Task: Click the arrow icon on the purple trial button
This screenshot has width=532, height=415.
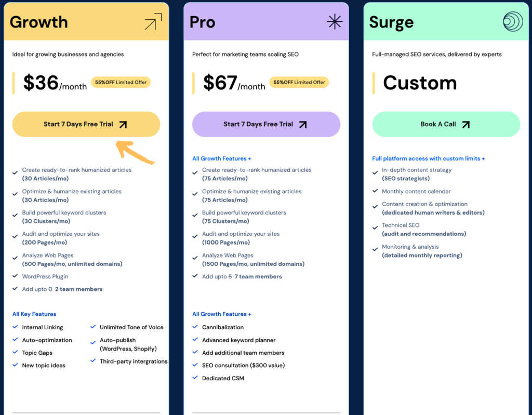Action: [303, 125]
